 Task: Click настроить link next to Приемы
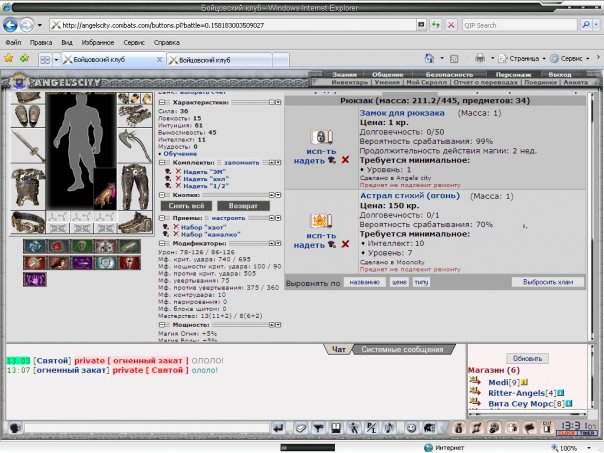(x=228, y=218)
